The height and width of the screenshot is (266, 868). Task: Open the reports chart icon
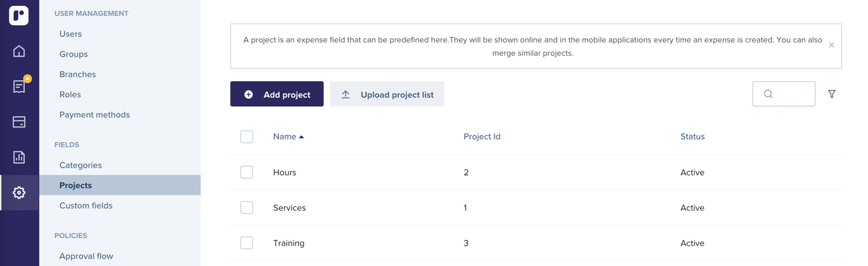pos(19,157)
